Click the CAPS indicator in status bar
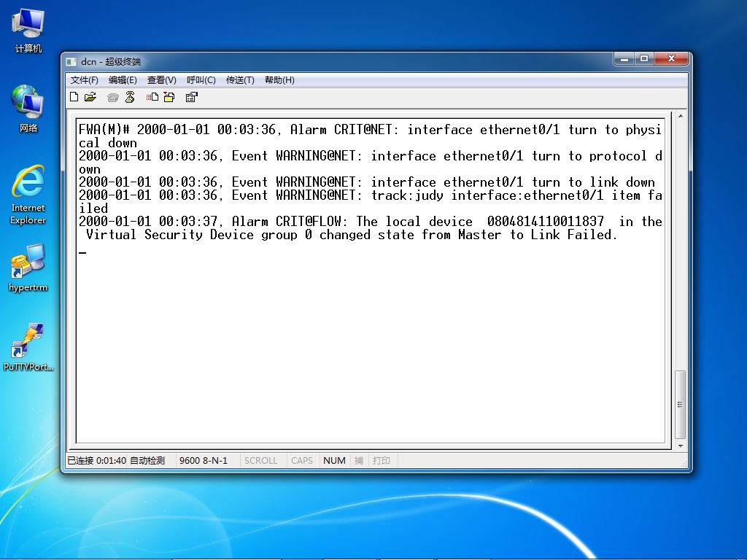The image size is (747, 560). [x=302, y=461]
